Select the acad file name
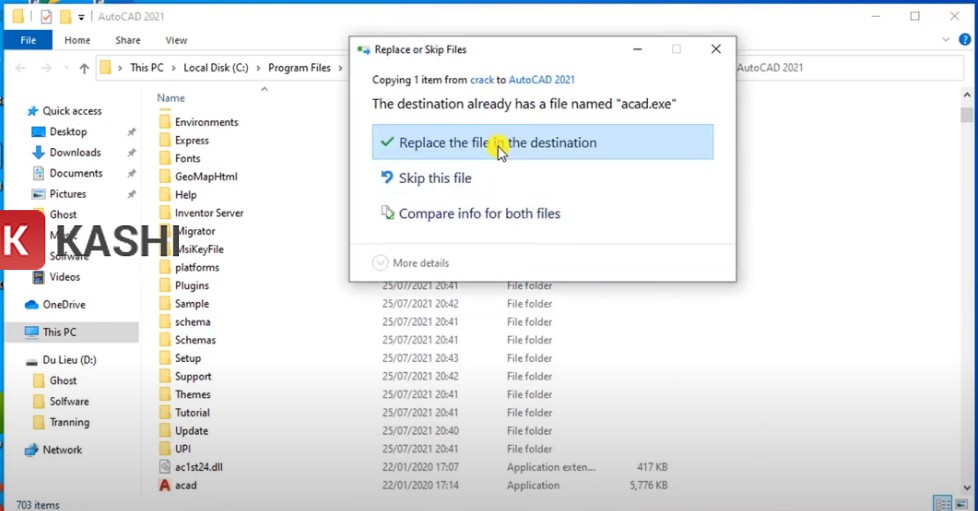This screenshot has height=511, width=978. pos(186,485)
